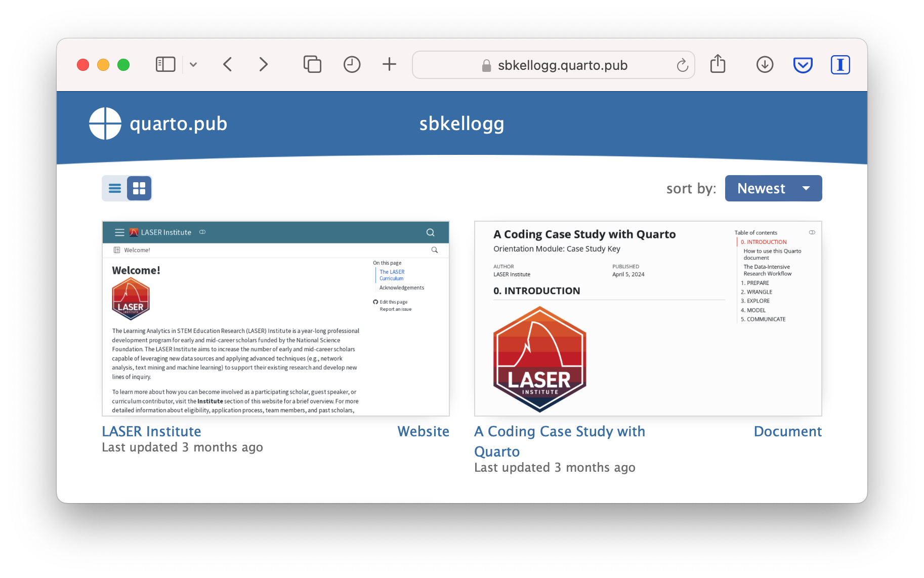924x578 pixels.
Task: Go back to the previous page
Action: point(228,65)
